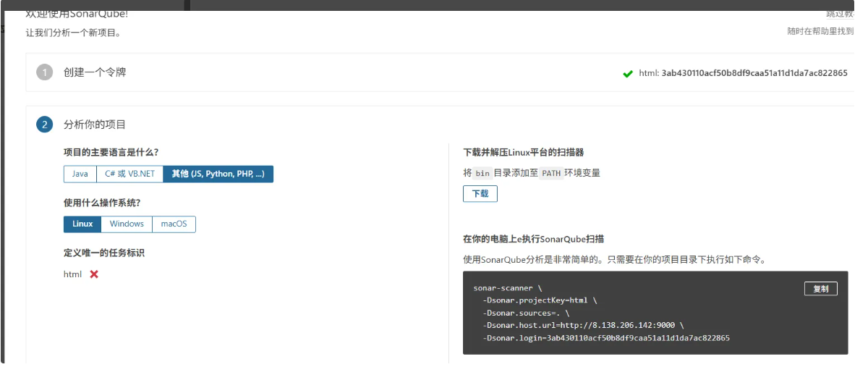Image resolution: width=868 pixels, height=367 pixels.
Task: Click heading 定义唯一的任务标识
Action: pyautogui.click(x=104, y=253)
